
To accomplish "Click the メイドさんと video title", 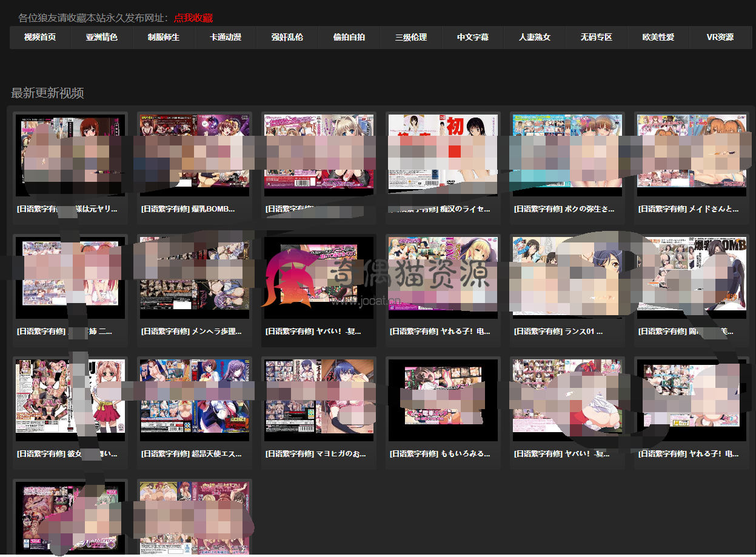I will tap(689, 208).
